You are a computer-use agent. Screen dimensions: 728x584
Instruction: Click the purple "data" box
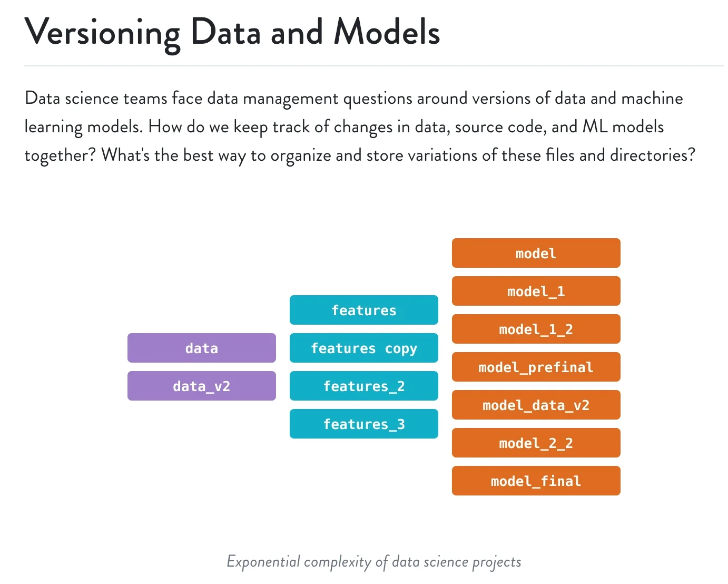(201, 348)
